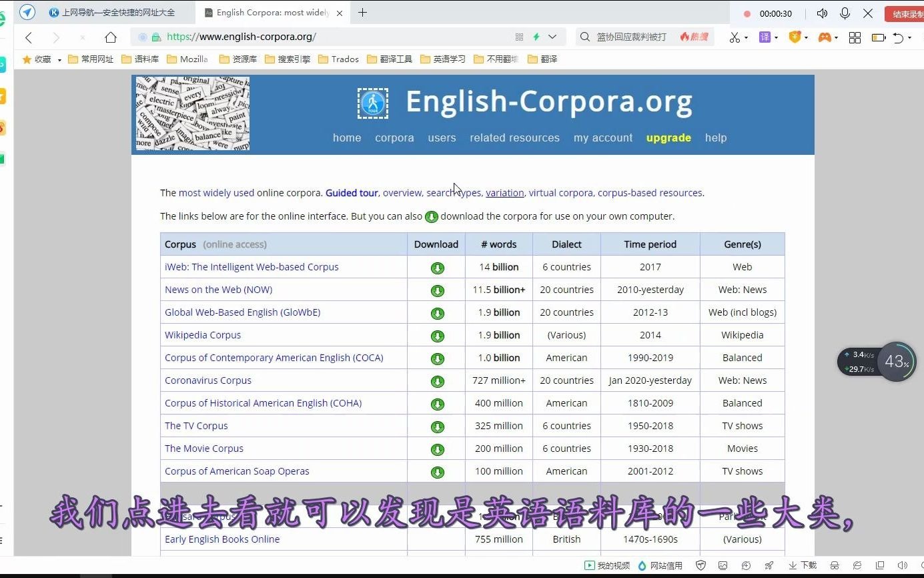Open the corpus-based resources link
This screenshot has width=924, height=578.
650,193
